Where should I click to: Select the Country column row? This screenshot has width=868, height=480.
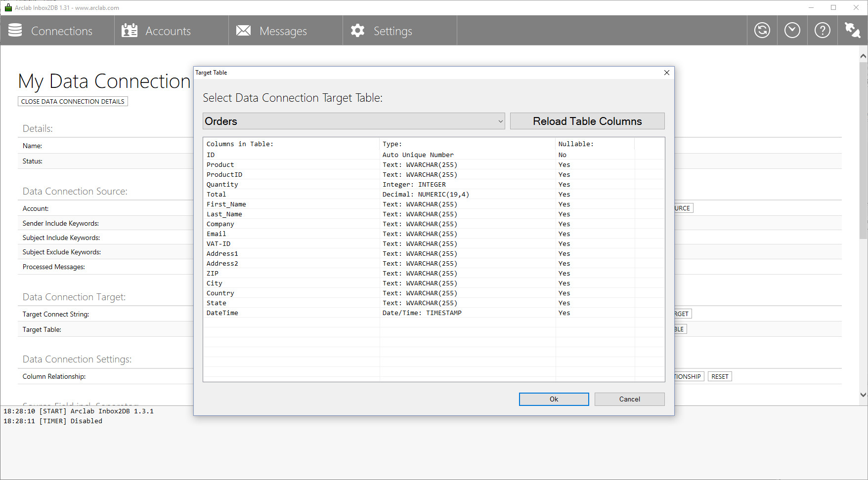(x=434, y=293)
